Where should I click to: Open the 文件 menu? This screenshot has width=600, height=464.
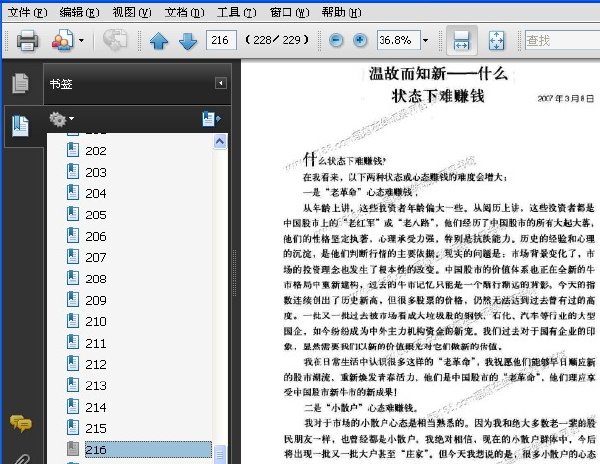click(27, 12)
